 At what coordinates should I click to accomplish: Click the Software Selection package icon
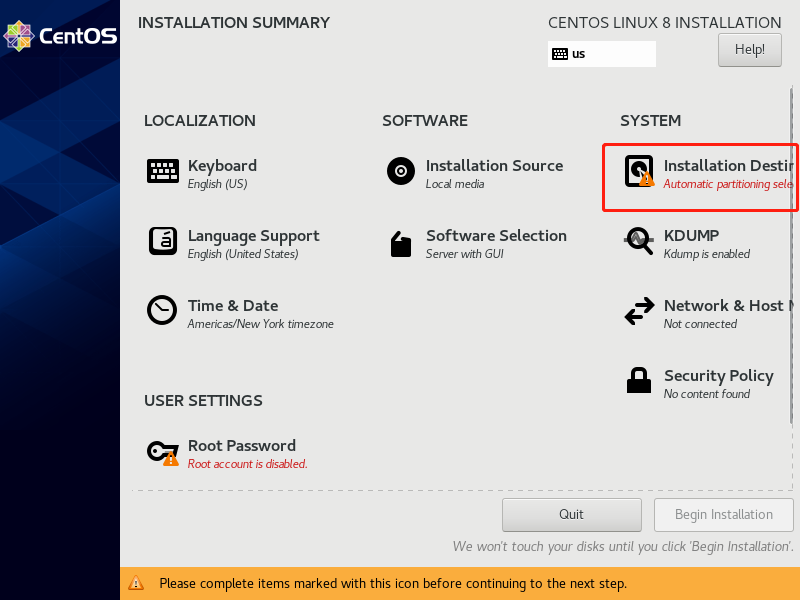point(401,243)
